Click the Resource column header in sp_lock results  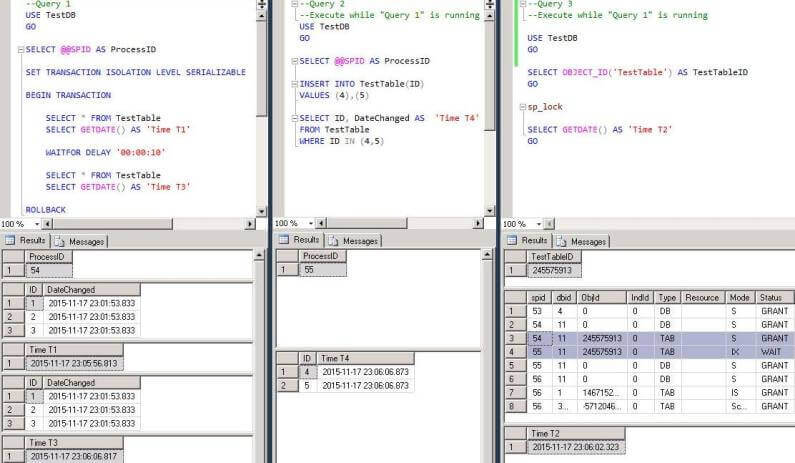pos(702,298)
